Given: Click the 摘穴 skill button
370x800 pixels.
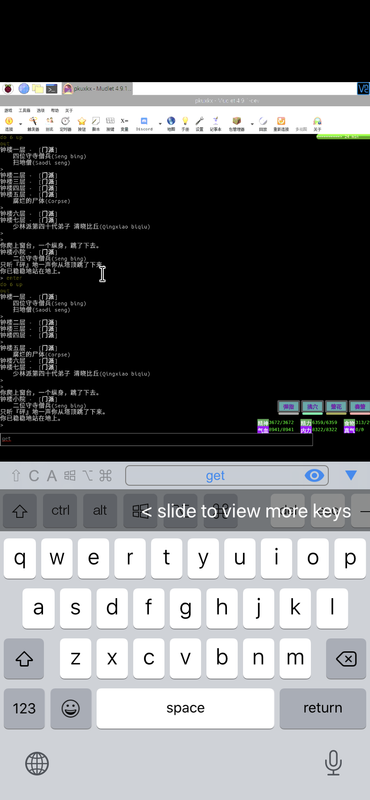Looking at the screenshot, I should 312,407.
